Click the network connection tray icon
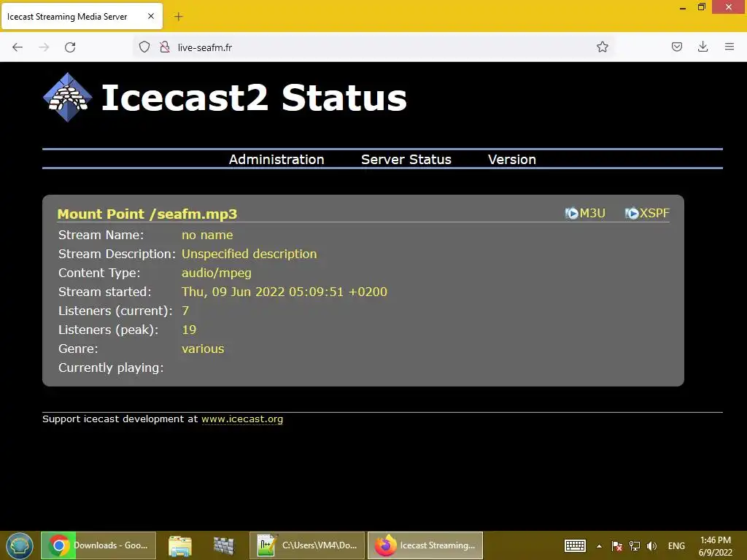Viewport: 747px width, 560px height. tap(635, 546)
